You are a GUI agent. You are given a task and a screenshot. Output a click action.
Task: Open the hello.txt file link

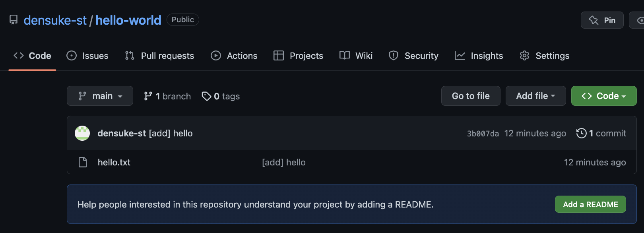[x=114, y=162]
